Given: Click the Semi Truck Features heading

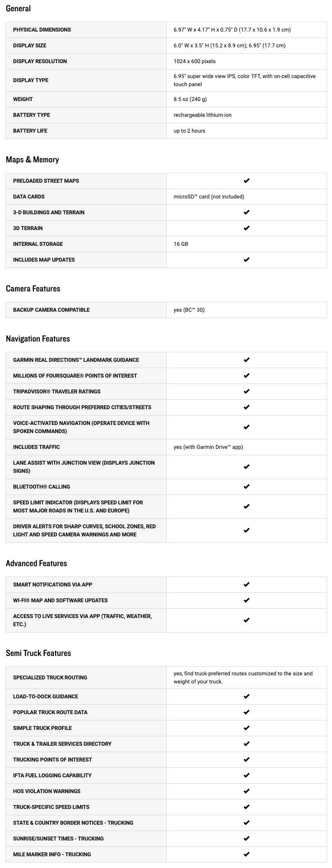Looking at the screenshot, I should tap(38, 653).
